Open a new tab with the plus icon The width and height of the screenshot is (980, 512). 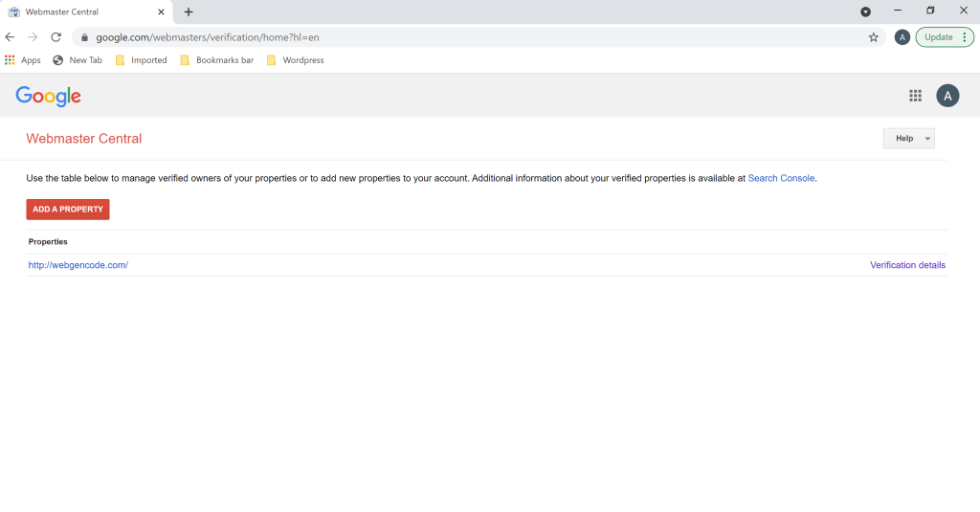189,11
